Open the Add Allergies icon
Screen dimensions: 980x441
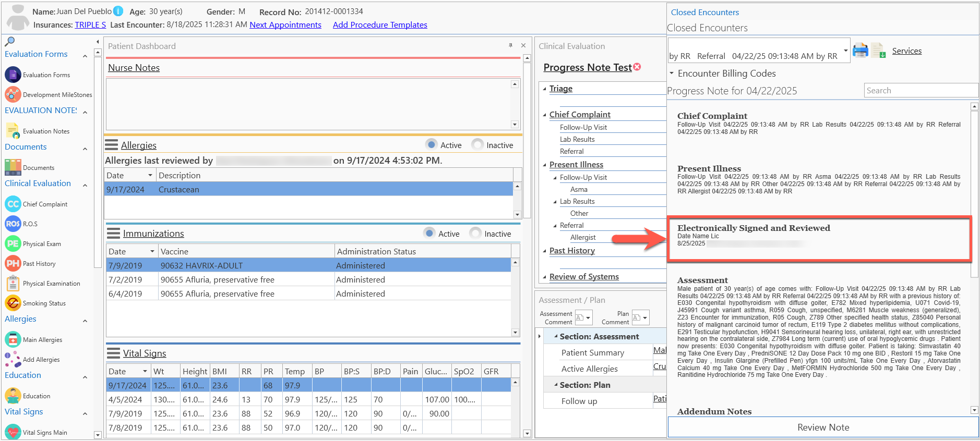click(x=13, y=359)
